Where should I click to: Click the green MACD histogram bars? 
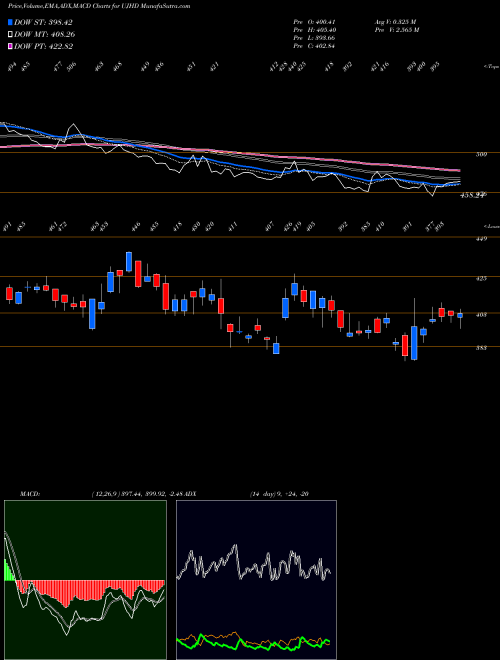coord(9,570)
